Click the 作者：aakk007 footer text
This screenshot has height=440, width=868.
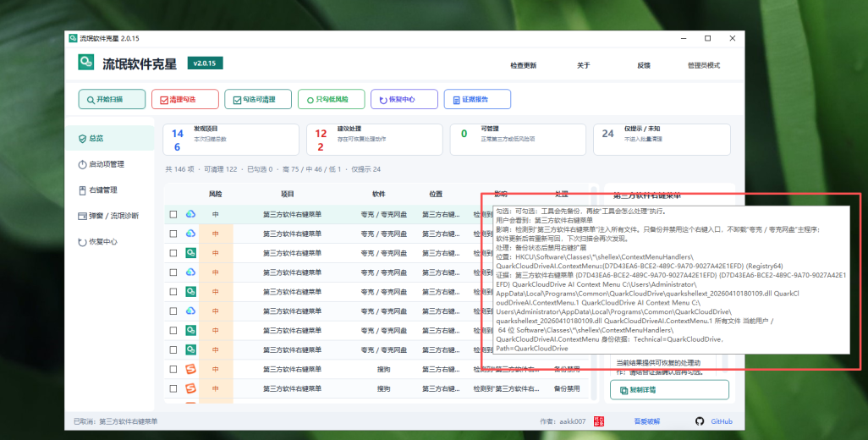coord(563,421)
